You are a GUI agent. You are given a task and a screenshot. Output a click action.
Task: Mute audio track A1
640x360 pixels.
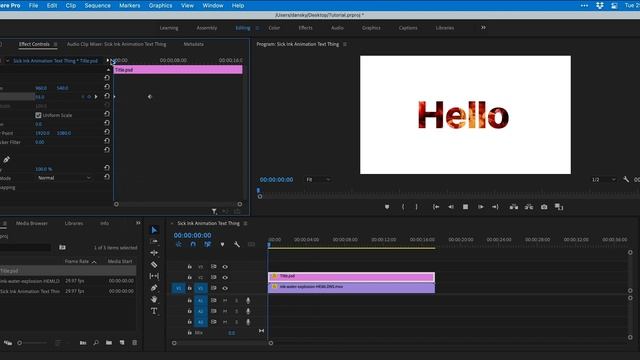(224, 300)
